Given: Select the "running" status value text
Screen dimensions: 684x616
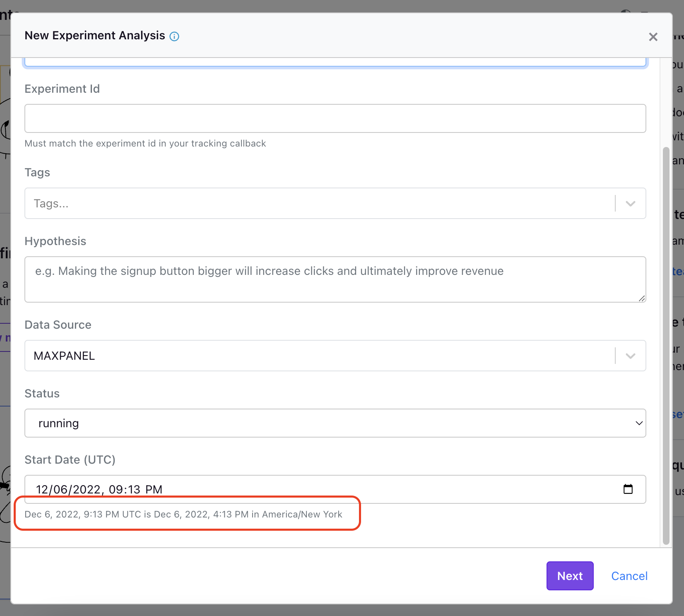Looking at the screenshot, I should [x=58, y=423].
